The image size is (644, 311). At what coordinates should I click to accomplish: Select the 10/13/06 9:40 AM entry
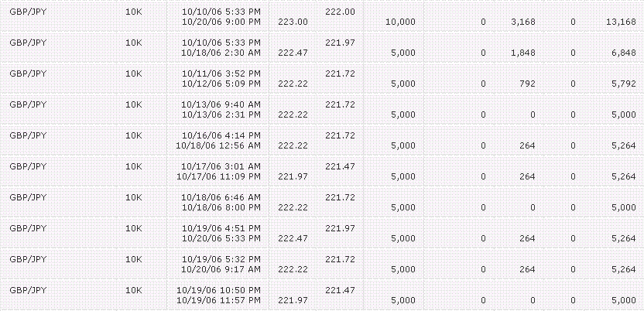pos(221,104)
